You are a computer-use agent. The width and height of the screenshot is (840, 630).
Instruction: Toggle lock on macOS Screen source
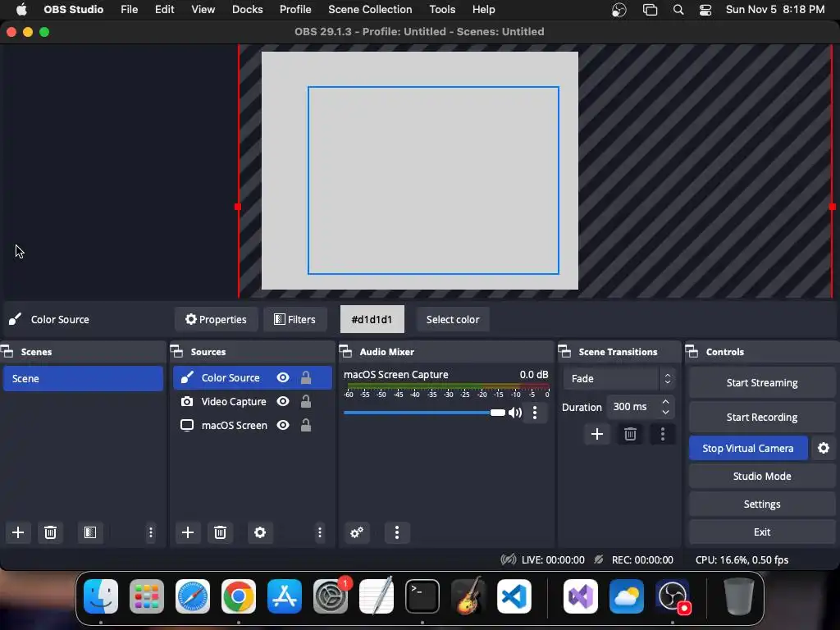pyautogui.click(x=306, y=425)
